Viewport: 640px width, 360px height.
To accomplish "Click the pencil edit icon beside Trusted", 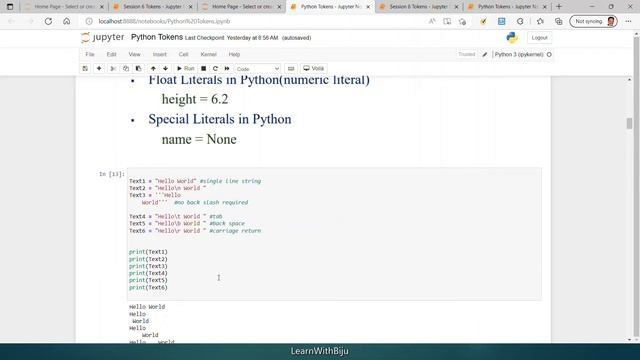I will [484, 54].
